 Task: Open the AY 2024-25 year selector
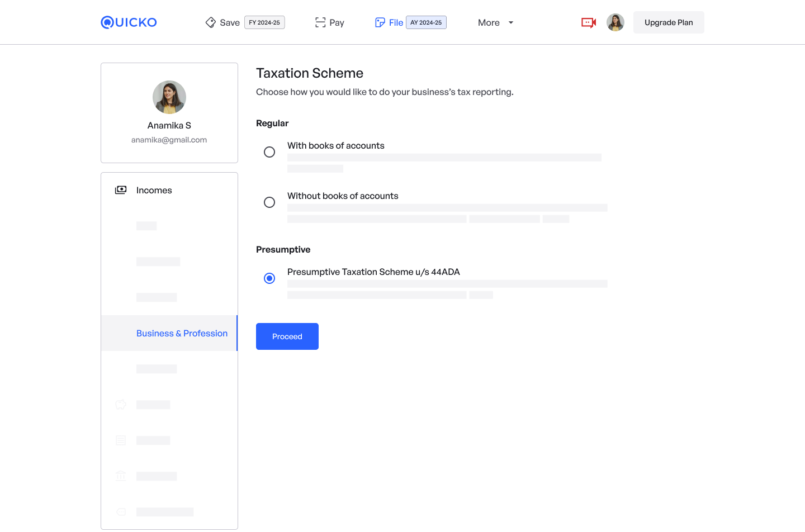426,22
